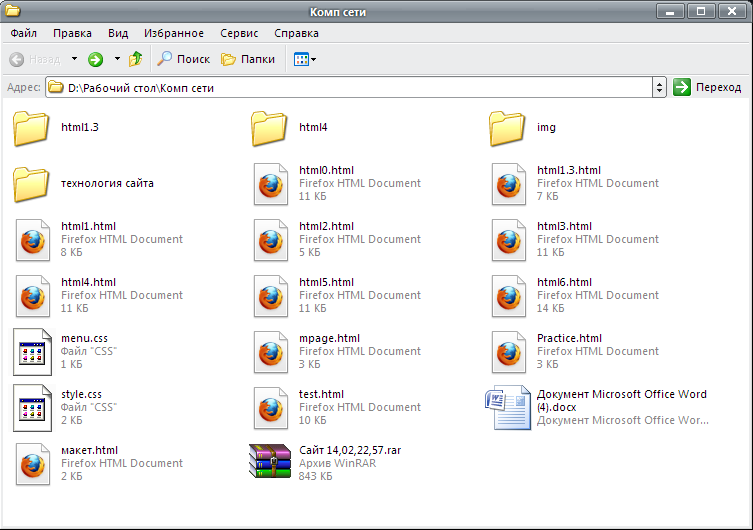Open the Поиск search pane
Viewport: 753px width, 530px height.
183,59
